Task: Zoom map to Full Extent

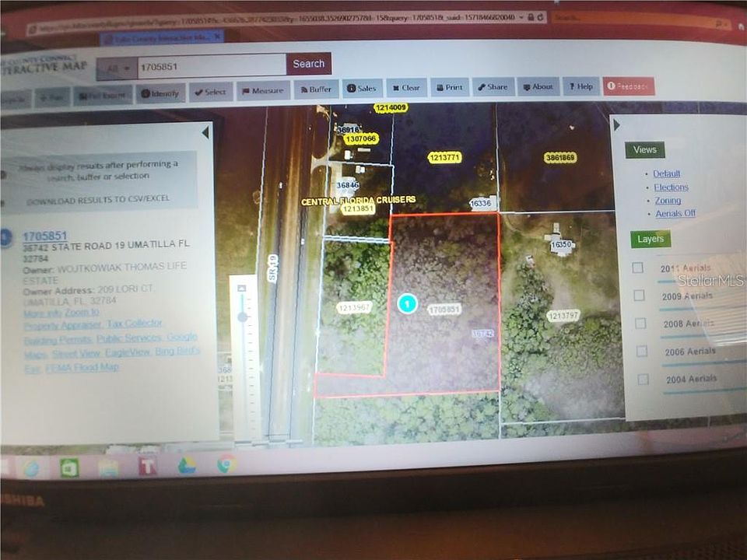Action: pos(103,96)
